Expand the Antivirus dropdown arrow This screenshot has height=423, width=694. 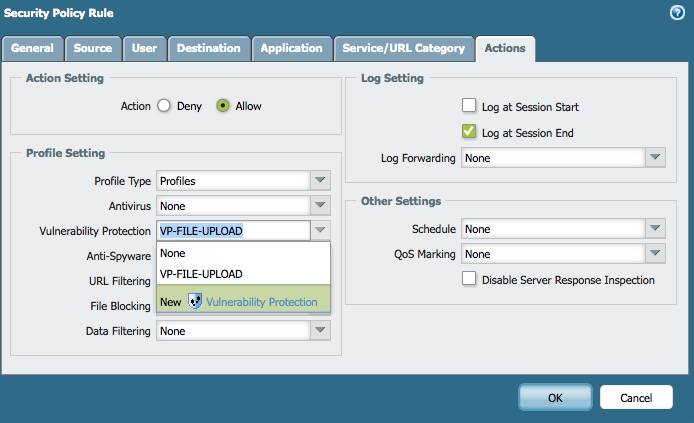click(x=320, y=206)
